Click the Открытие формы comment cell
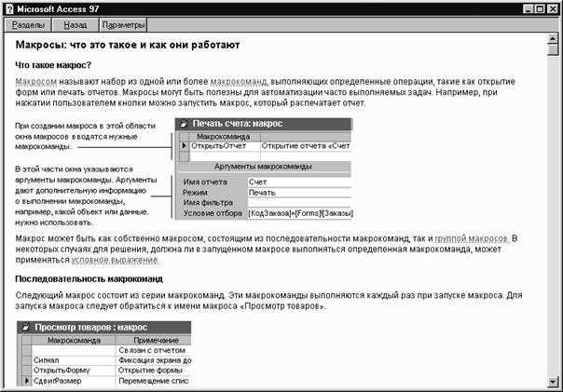The height and width of the screenshot is (392, 563). coord(154,371)
